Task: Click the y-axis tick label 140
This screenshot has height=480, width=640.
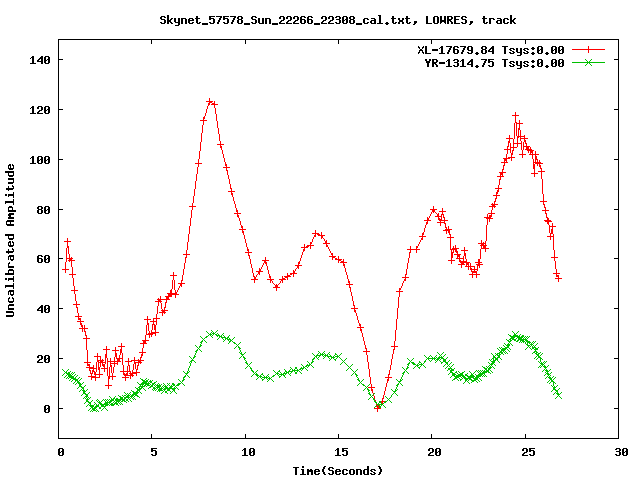Action: pos(40,60)
